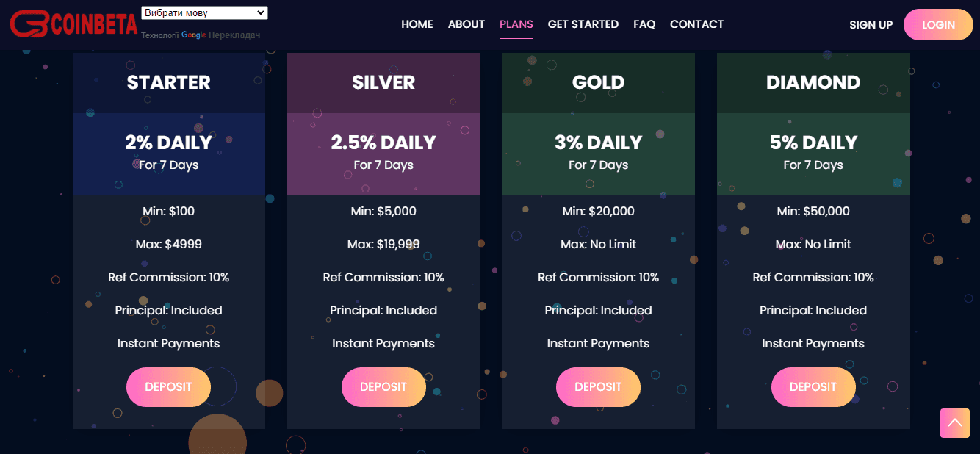This screenshot has height=454, width=980.
Task: Go to the Contact page
Action: (696, 24)
